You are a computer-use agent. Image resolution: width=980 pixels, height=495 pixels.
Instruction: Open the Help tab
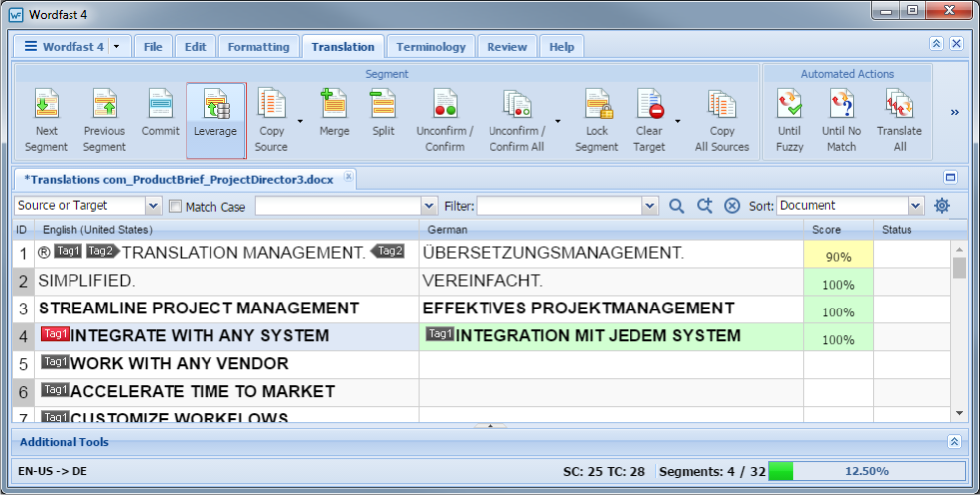pyautogui.click(x=561, y=47)
